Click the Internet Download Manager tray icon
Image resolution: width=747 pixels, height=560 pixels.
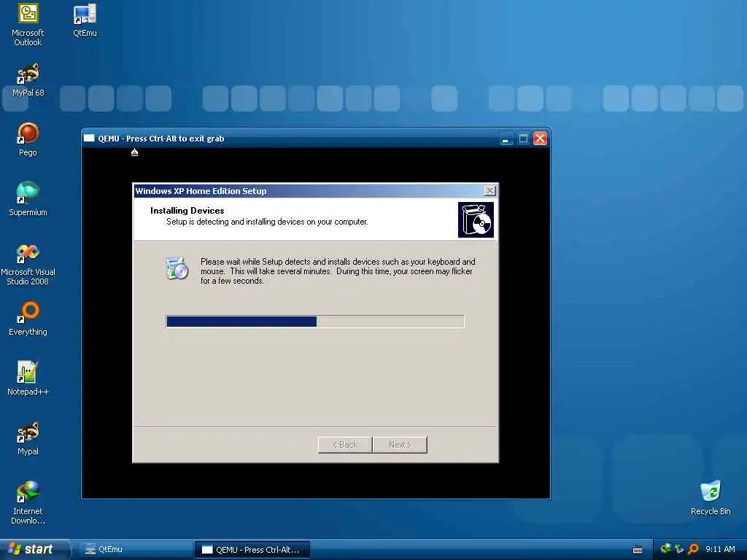coord(667,549)
